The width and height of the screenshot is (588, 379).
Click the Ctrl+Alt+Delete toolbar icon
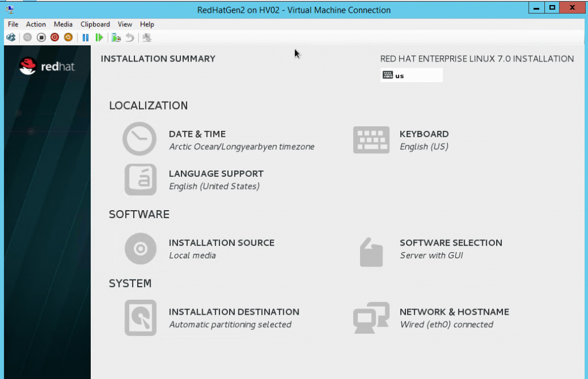tap(11, 37)
